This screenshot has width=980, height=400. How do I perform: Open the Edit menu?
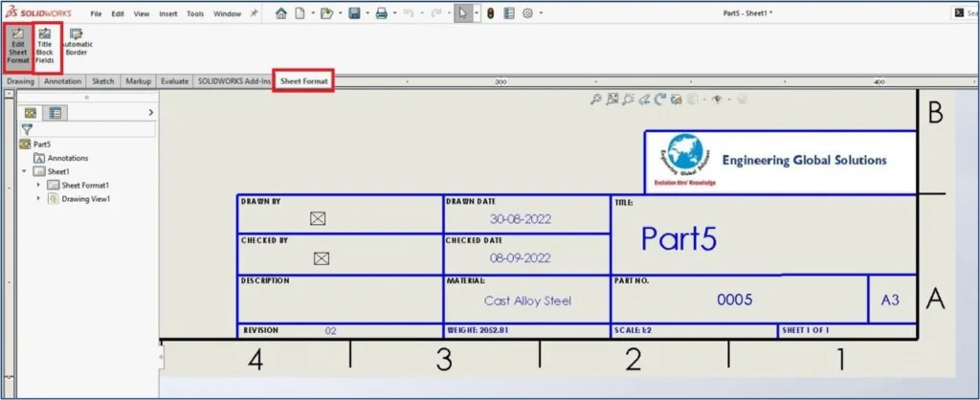click(x=118, y=13)
